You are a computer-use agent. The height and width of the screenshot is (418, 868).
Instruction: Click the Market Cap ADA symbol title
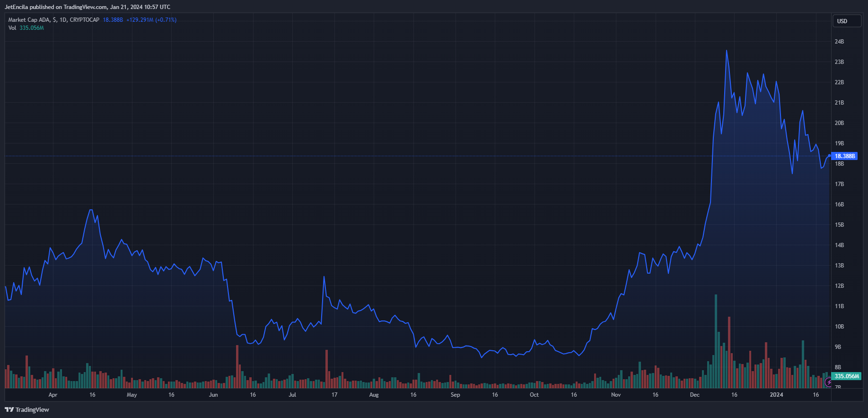point(53,20)
